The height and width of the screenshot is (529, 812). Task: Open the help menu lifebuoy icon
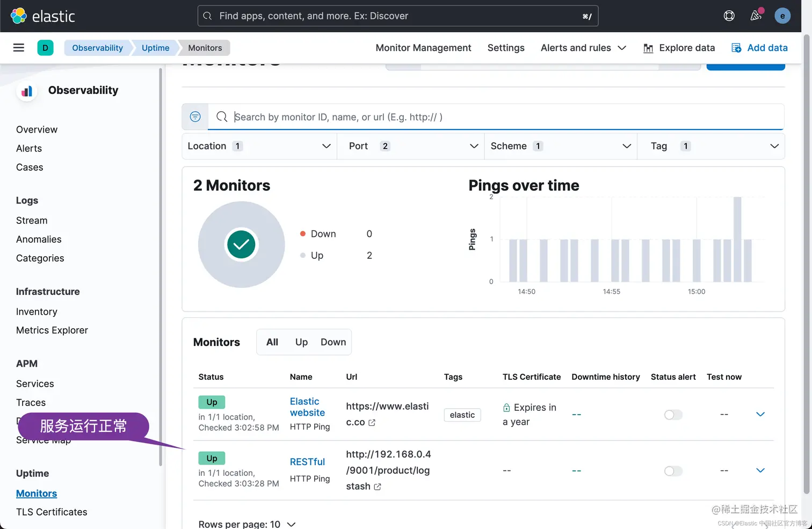click(729, 16)
